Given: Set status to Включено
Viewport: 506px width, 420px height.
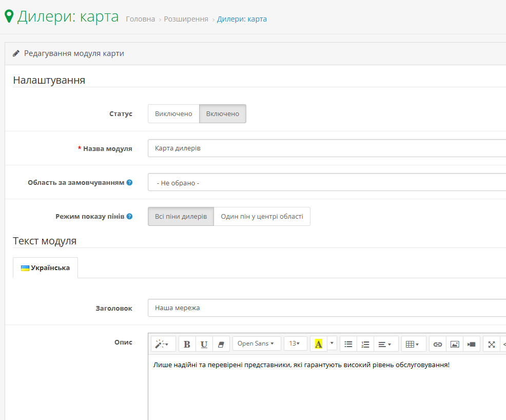Looking at the screenshot, I should 223,113.
